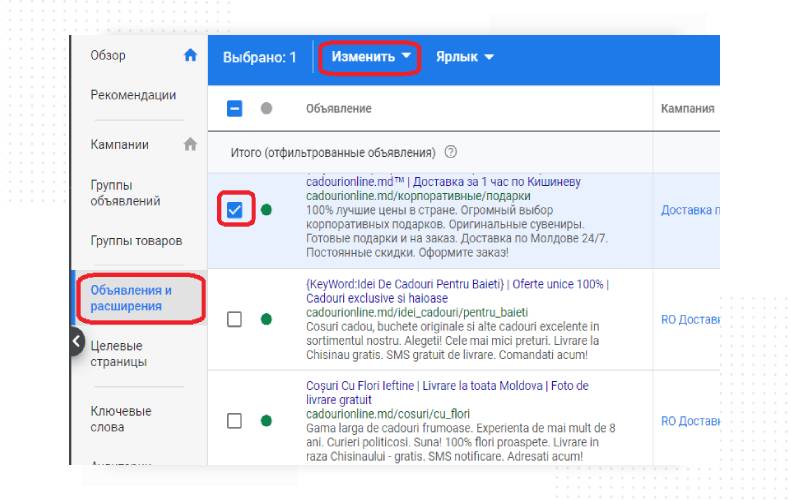Click Выбрано: 1 selection counter
Screen dimensions: 790x500
tap(259, 57)
